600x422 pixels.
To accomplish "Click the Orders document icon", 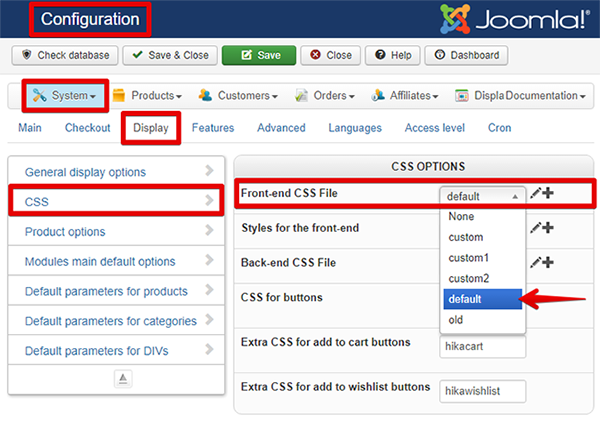I will click(x=301, y=95).
